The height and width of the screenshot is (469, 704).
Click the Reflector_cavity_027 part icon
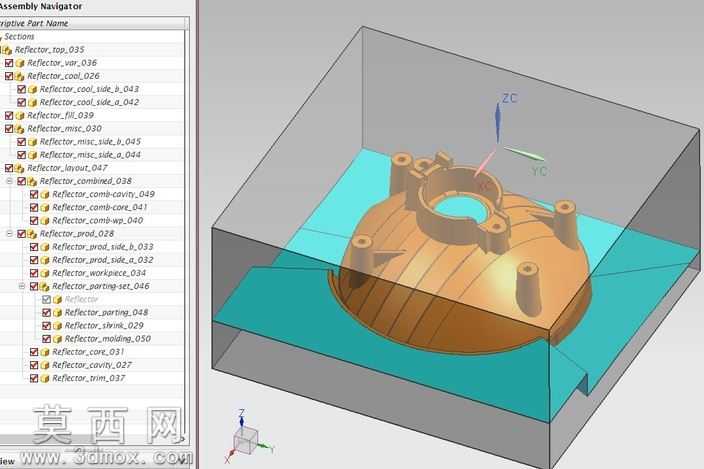pos(45,365)
